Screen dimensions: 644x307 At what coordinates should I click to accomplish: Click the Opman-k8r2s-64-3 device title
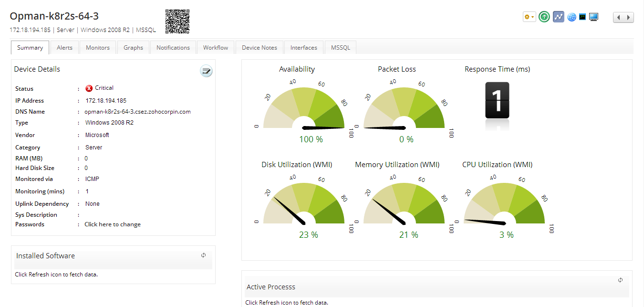click(x=54, y=16)
